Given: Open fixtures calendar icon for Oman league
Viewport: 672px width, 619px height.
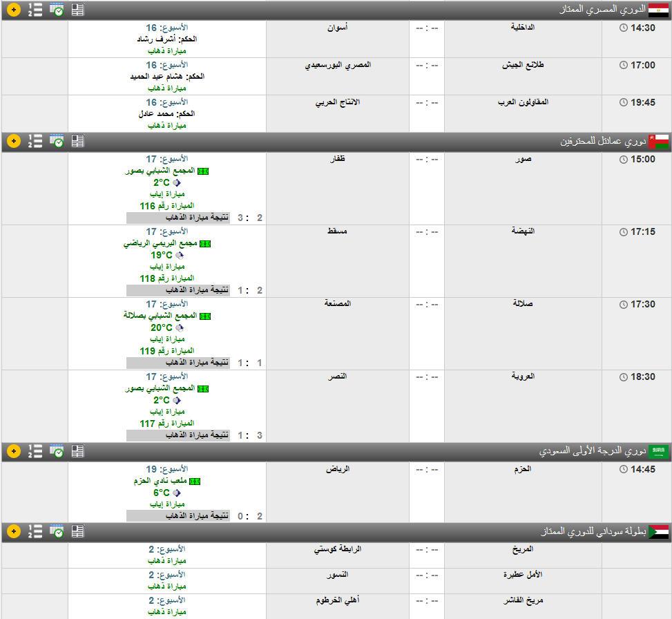Looking at the screenshot, I should click(x=57, y=141).
